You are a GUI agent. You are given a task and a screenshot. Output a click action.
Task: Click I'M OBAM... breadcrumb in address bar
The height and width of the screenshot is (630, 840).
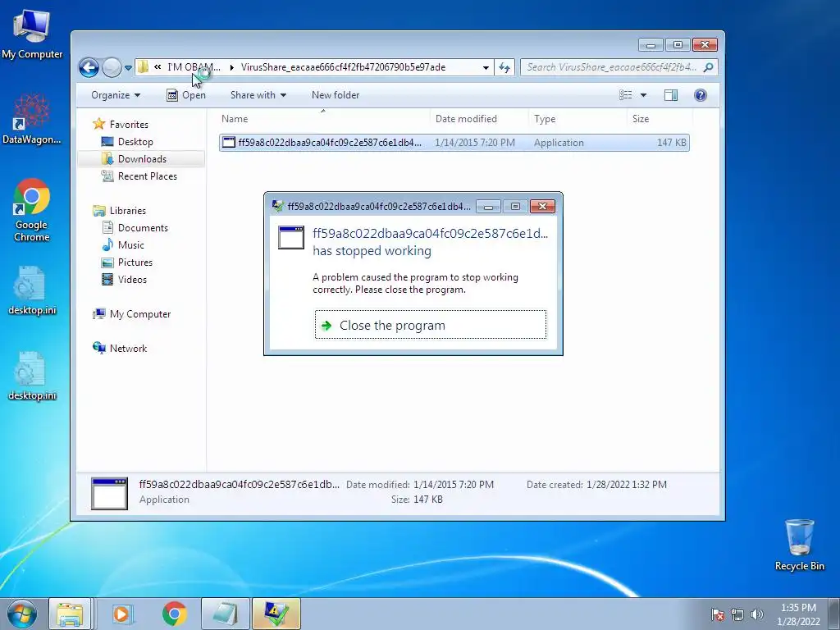tap(194, 67)
